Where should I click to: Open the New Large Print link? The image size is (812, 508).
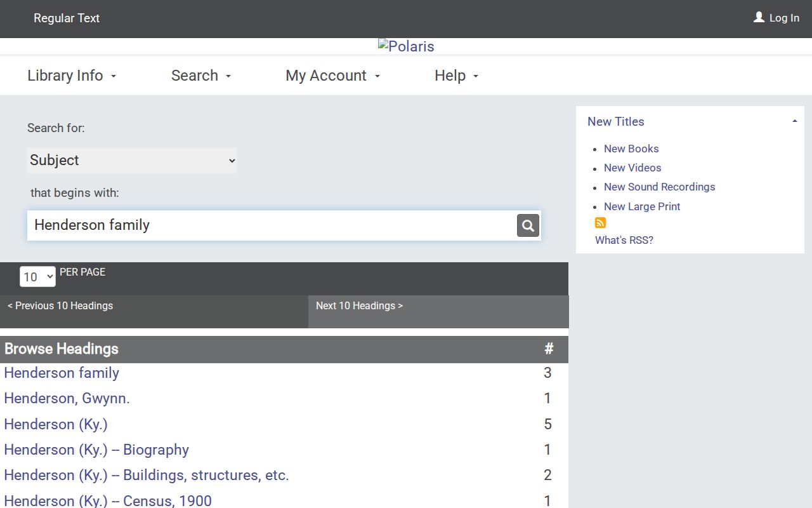[642, 206]
